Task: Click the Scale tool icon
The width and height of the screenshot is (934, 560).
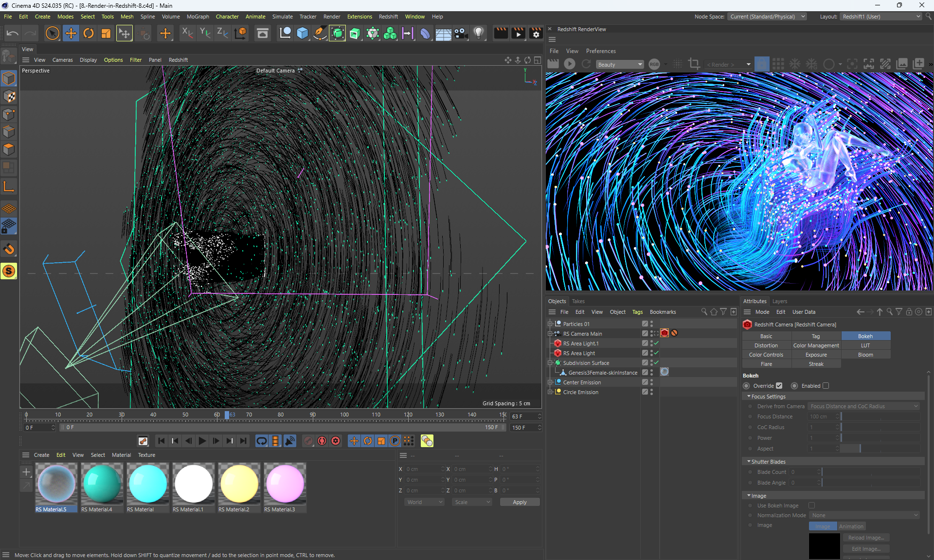Action: point(106,34)
